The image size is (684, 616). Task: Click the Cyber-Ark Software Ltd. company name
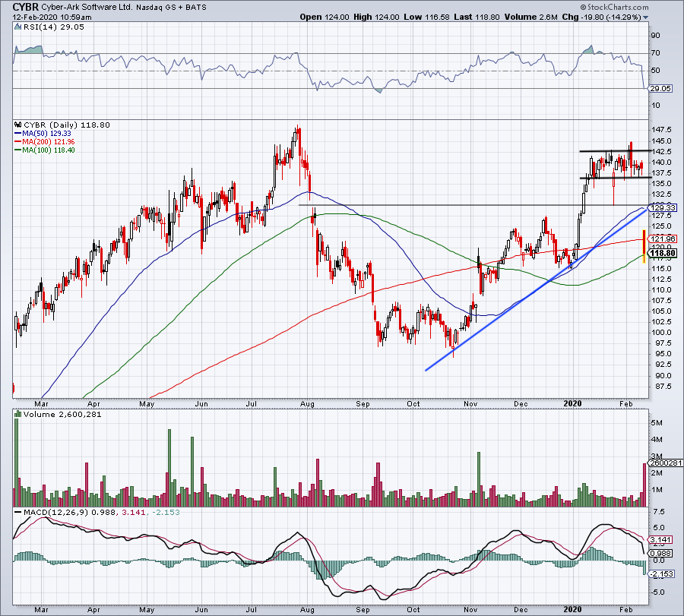pyautogui.click(x=87, y=8)
